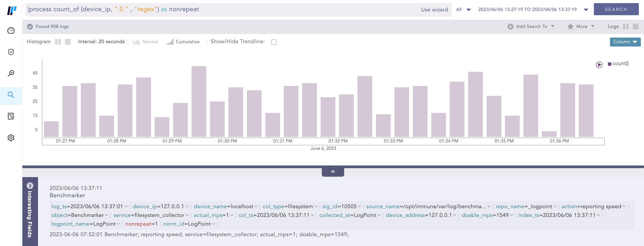Toggle Logs full-view layout icon
Viewport: 644px width, 246px height.
[x=635, y=26]
